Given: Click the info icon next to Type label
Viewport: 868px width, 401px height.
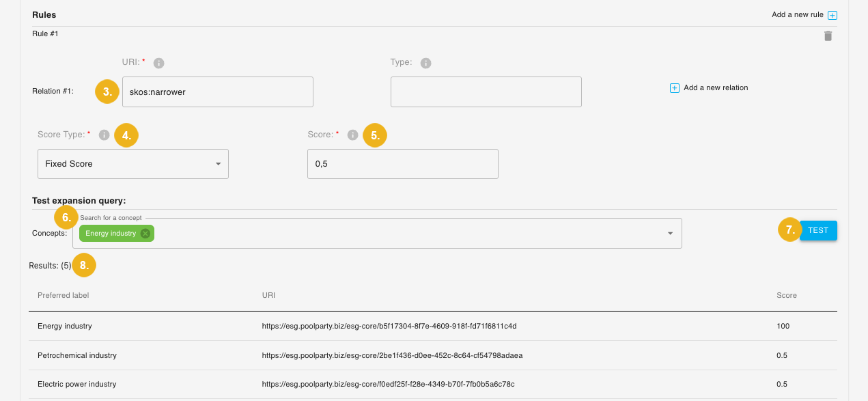Looking at the screenshot, I should [x=425, y=63].
